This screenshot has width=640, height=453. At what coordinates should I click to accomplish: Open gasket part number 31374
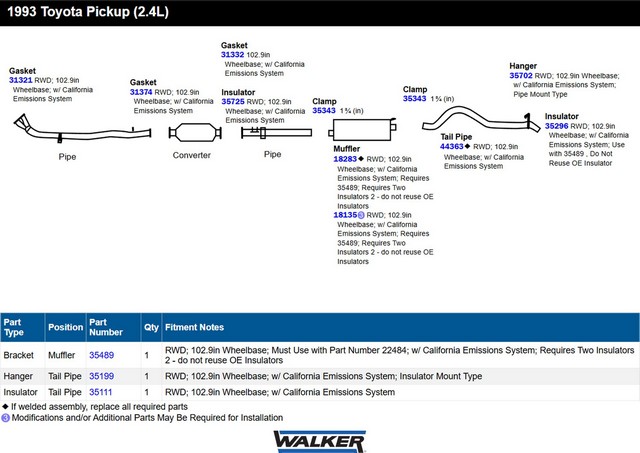click(x=141, y=92)
